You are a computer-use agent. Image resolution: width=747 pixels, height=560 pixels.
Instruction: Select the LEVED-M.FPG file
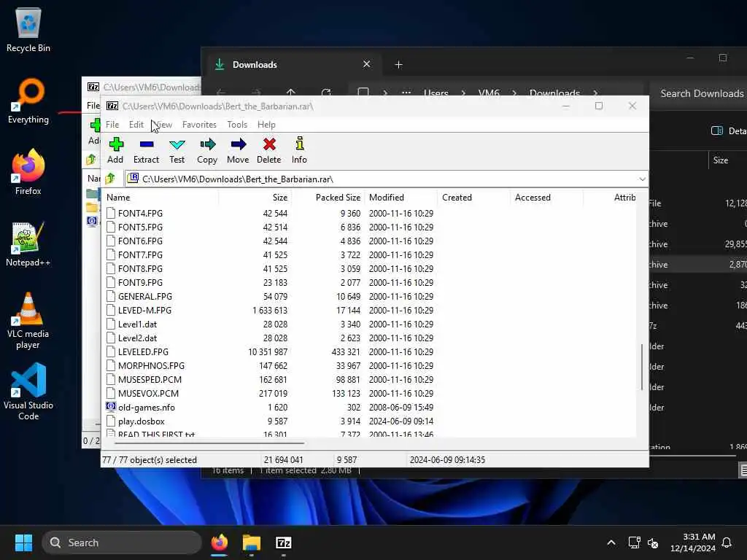tap(144, 310)
